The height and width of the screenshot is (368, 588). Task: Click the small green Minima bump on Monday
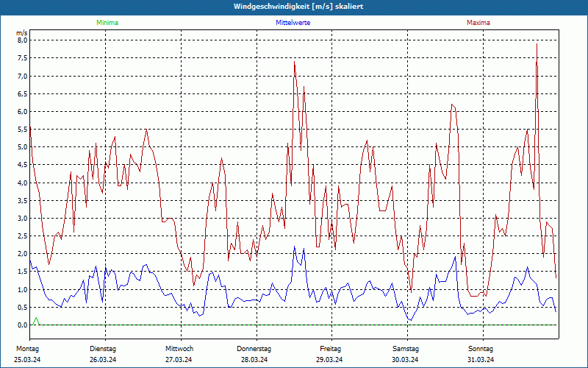[36, 321]
